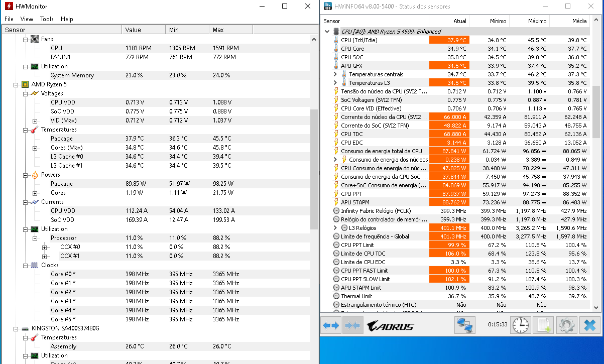
Task: Click the Máximo column header in HWiNFO
Action: pyautogui.click(x=529, y=22)
